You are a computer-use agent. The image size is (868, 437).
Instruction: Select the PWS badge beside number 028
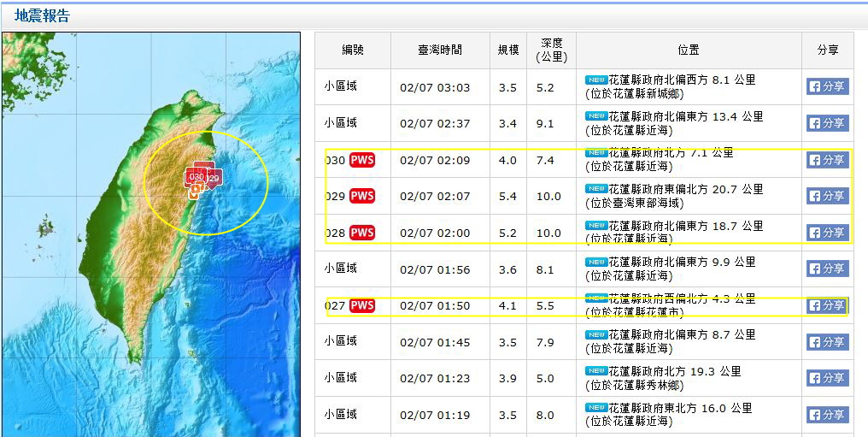[362, 233]
